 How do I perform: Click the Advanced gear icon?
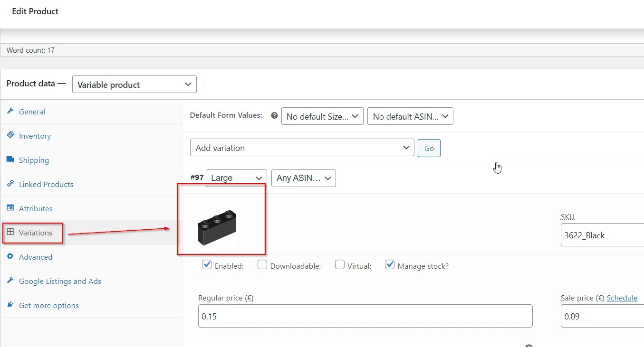coord(10,256)
